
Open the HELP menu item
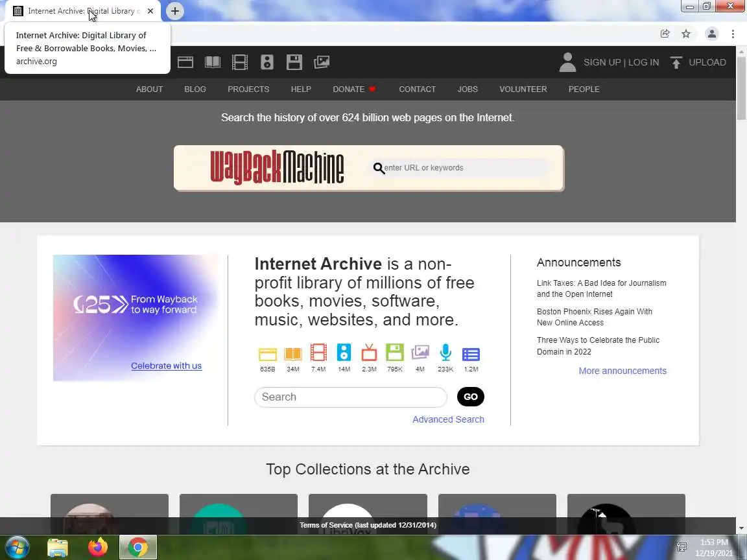301,89
